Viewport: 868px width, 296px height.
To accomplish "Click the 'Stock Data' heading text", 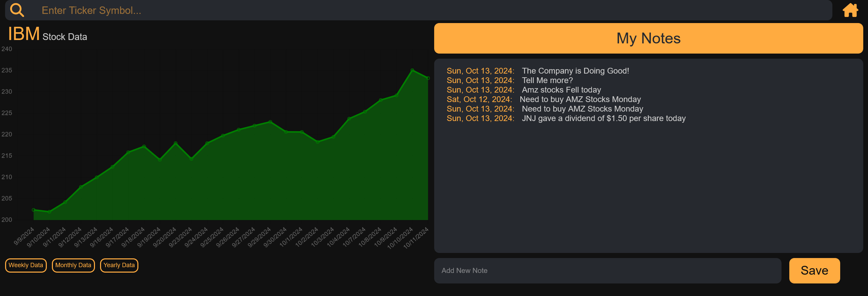I will point(65,37).
